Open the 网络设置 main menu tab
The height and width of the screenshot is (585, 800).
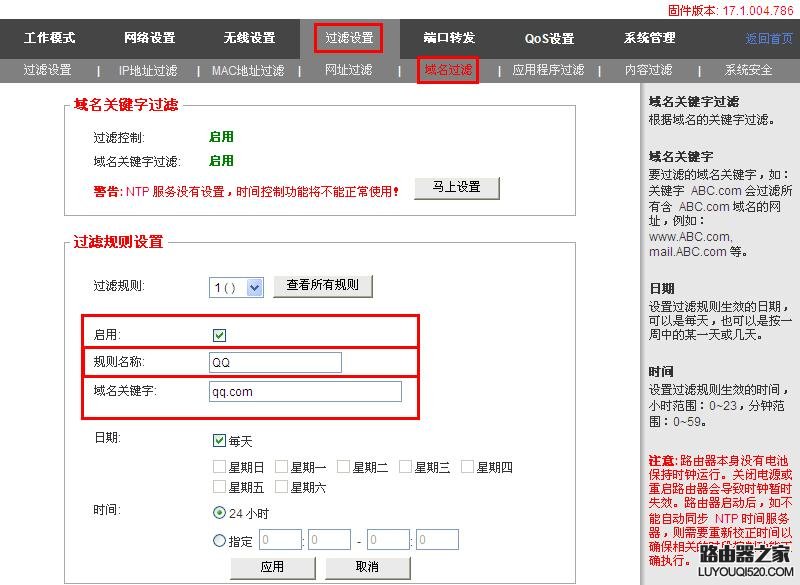click(x=149, y=38)
